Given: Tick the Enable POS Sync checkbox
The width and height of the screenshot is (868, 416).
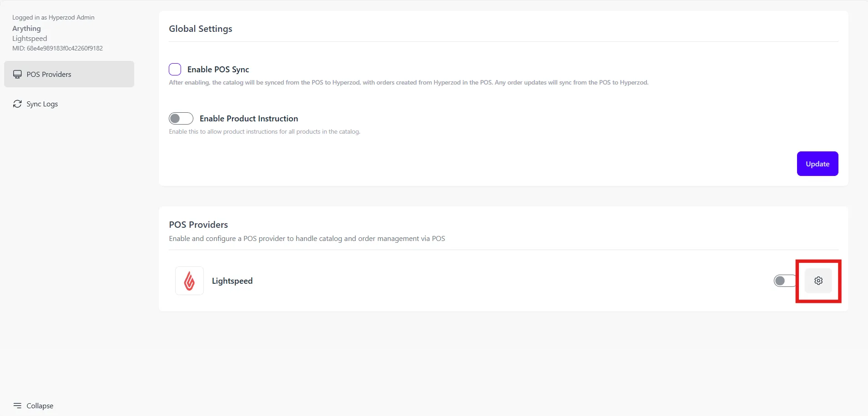Looking at the screenshot, I should pyautogui.click(x=175, y=69).
